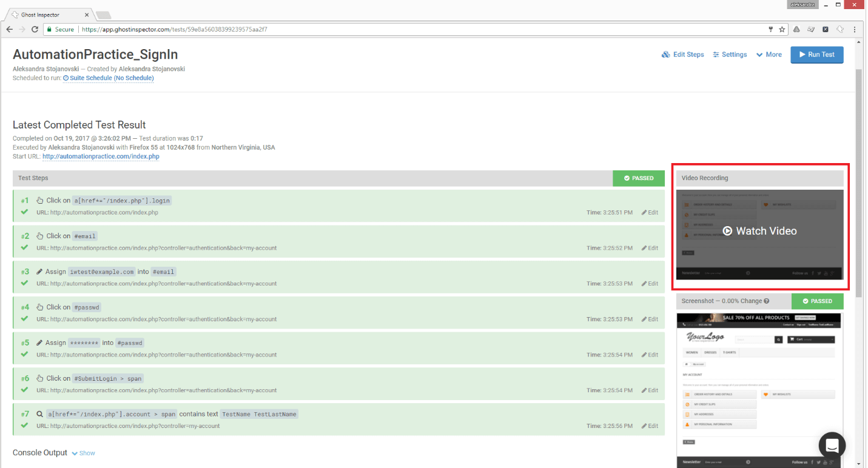
Task: Open Edit Steps
Action: pyautogui.click(x=683, y=55)
